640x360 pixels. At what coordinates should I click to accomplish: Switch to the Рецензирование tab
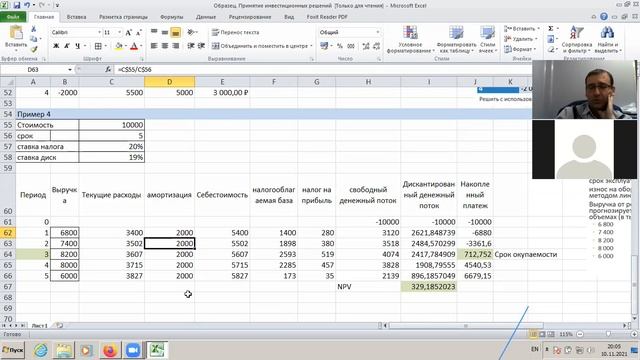coord(250,17)
